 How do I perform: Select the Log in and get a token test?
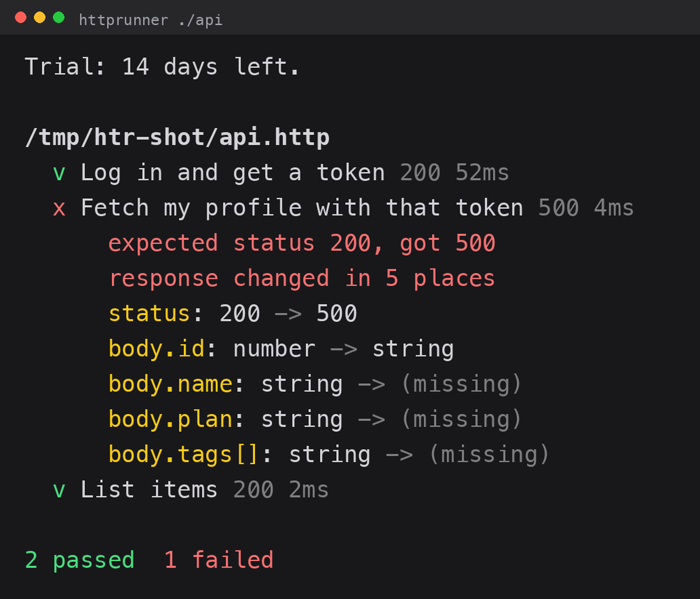tap(233, 173)
